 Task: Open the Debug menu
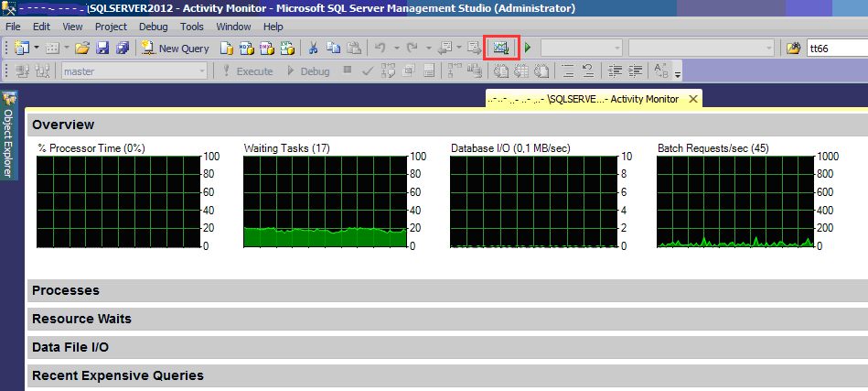pyautogui.click(x=154, y=27)
